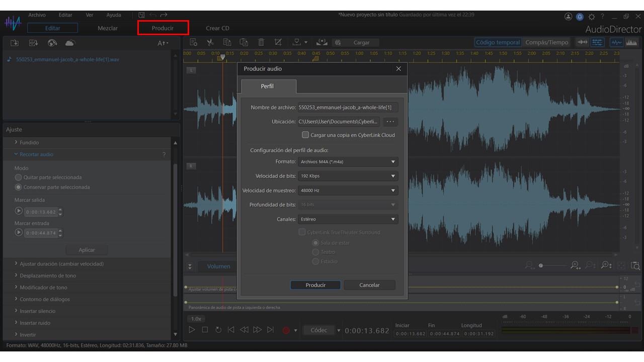The height and width of the screenshot is (362, 644).
Task: Click the Aplicar button
Action: click(x=87, y=250)
